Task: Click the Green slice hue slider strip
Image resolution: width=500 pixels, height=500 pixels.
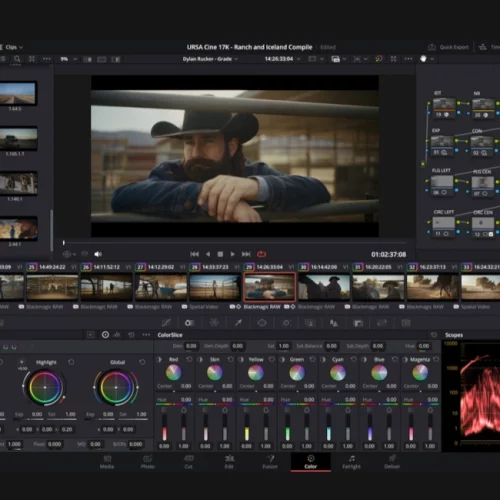Action: 297,404
